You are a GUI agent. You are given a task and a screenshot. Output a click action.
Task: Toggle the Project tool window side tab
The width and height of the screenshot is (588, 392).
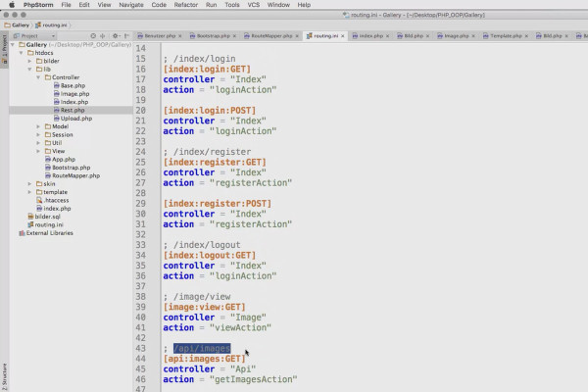4,50
